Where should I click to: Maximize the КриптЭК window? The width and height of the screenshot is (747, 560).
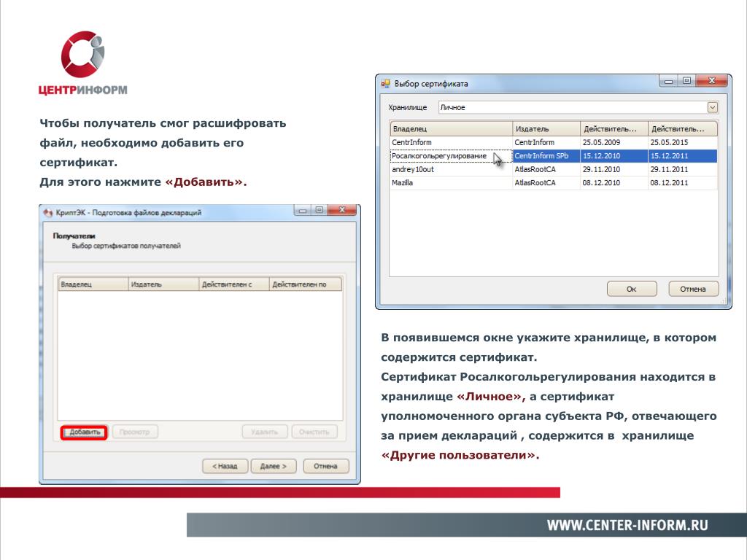[x=320, y=210]
